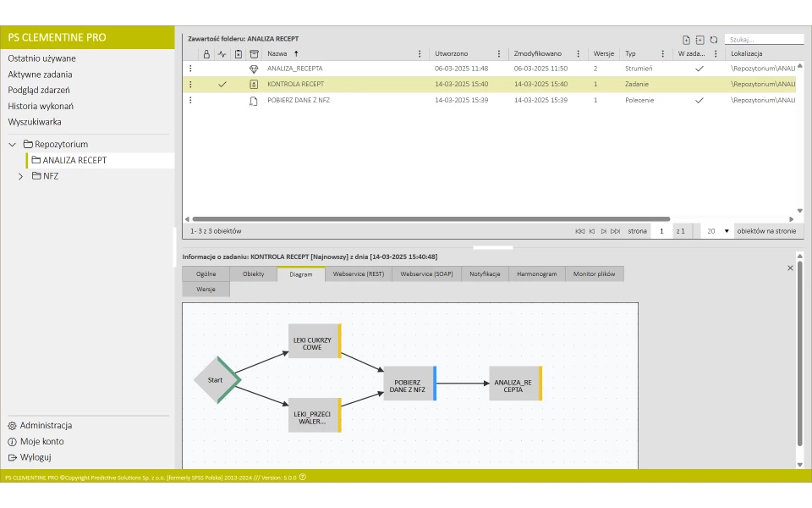
Task: Click the Szukaj search field
Action: pos(765,40)
